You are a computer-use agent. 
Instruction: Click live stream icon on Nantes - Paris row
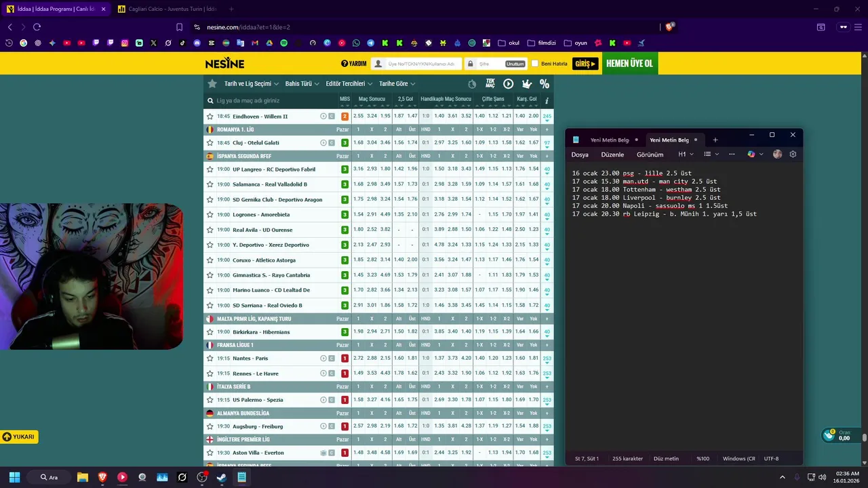point(323,359)
